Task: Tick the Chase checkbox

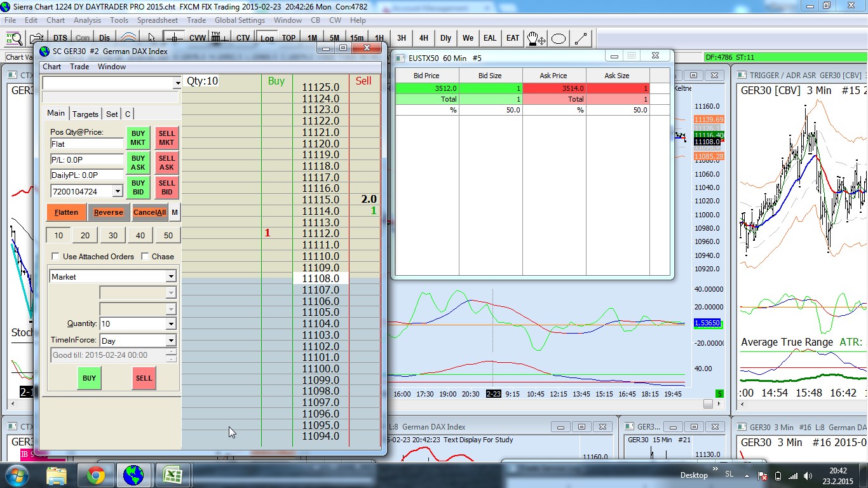Action: click(x=145, y=257)
